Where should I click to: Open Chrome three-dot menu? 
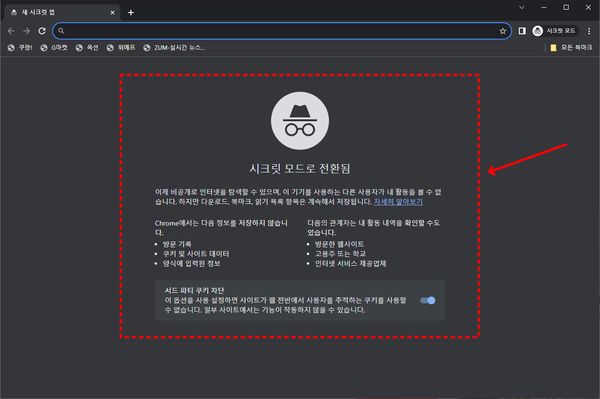[x=589, y=31]
